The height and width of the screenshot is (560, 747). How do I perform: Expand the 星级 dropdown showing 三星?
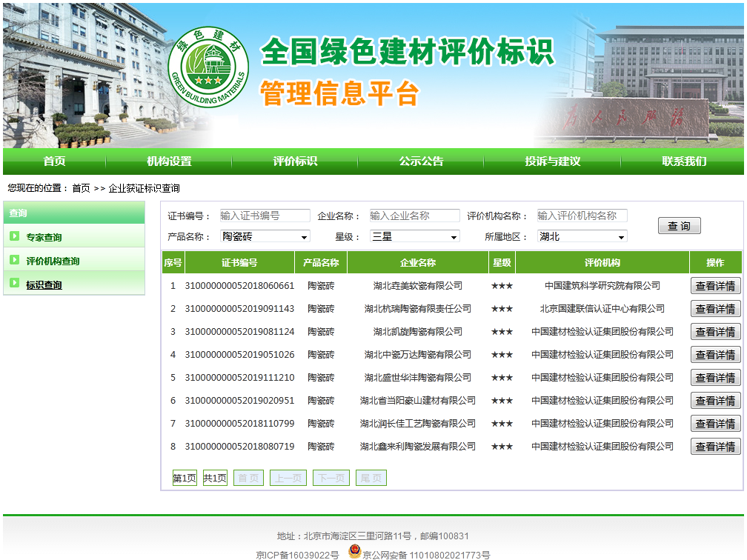(x=415, y=236)
